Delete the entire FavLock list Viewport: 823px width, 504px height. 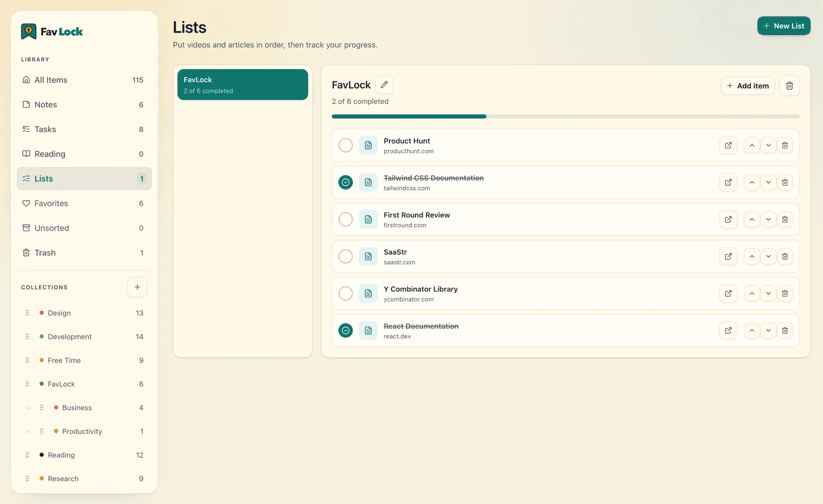point(789,86)
